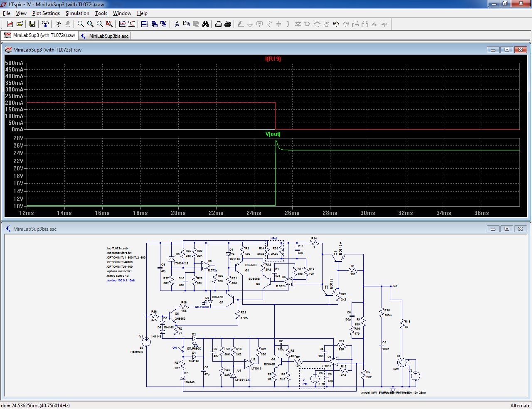The width and height of the screenshot is (532, 409).
Task: Open Print Setup icon
Action: [x=218, y=24]
